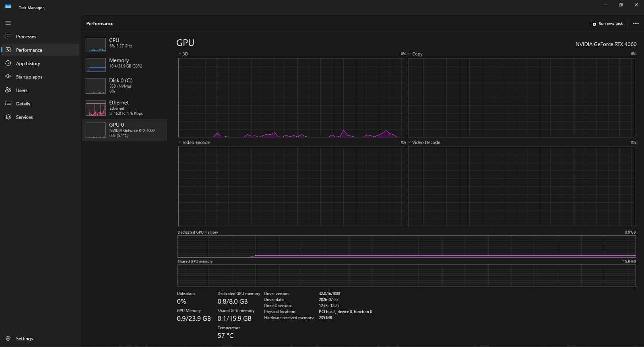Open the Settings page label

(24, 339)
